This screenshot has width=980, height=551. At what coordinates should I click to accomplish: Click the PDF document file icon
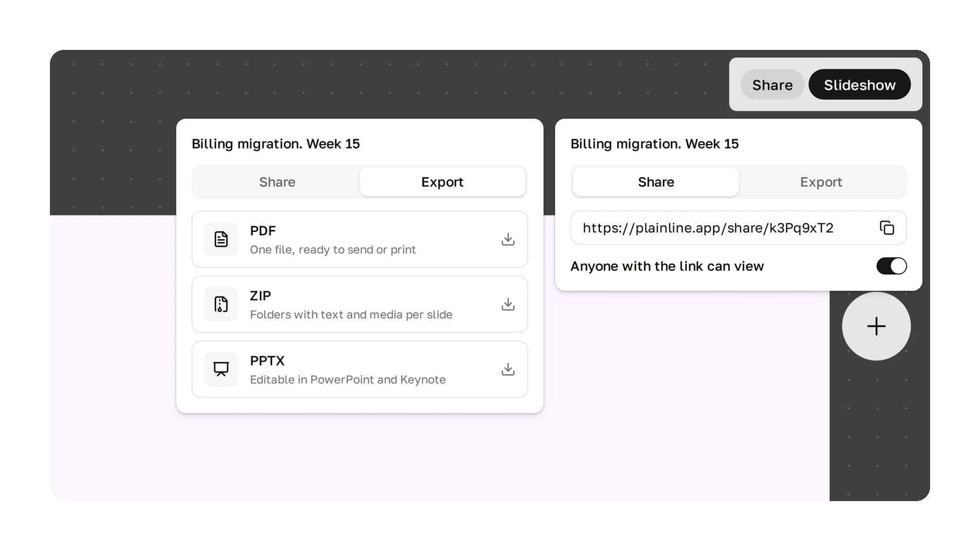click(221, 239)
